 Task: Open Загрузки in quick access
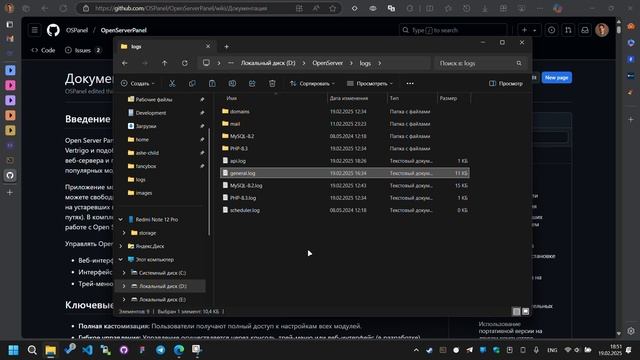[146, 126]
